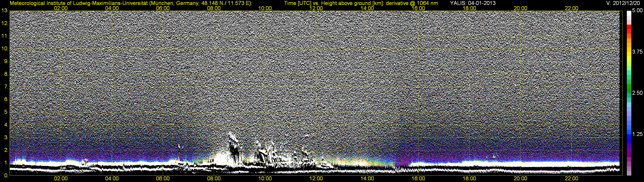Click 18:00 on the upper time axis

click(x=469, y=8)
